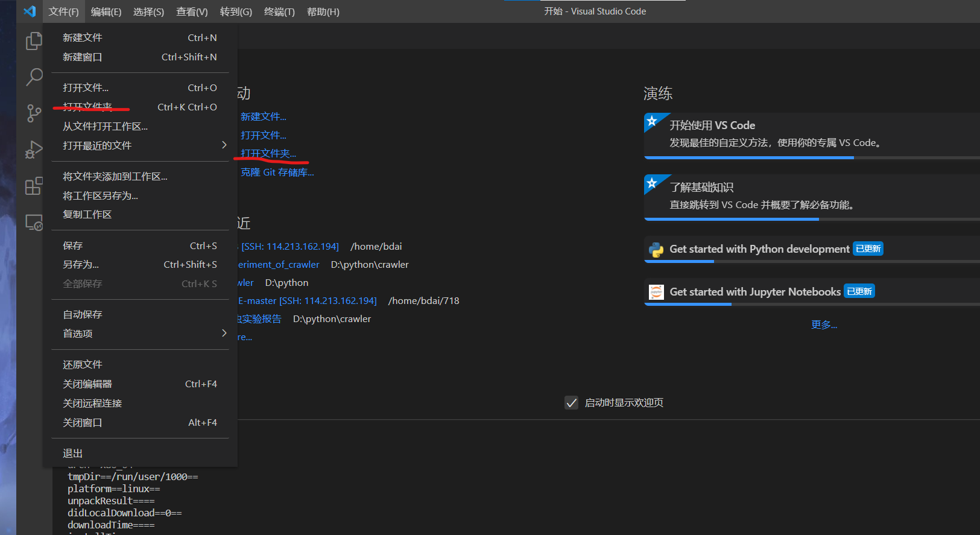
Task: Choose 退出 menu entry
Action: (140, 453)
